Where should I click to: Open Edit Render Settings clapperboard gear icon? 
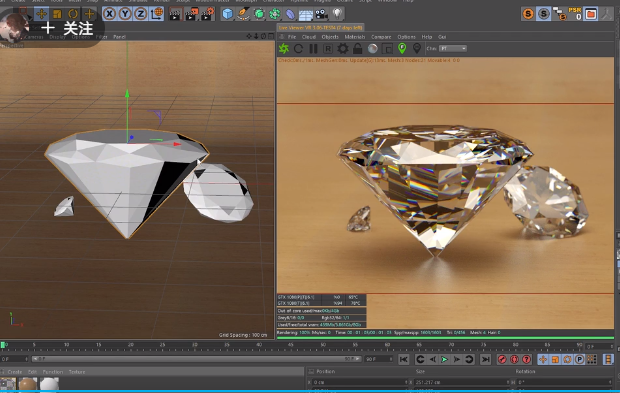click(x=208, y=14)
